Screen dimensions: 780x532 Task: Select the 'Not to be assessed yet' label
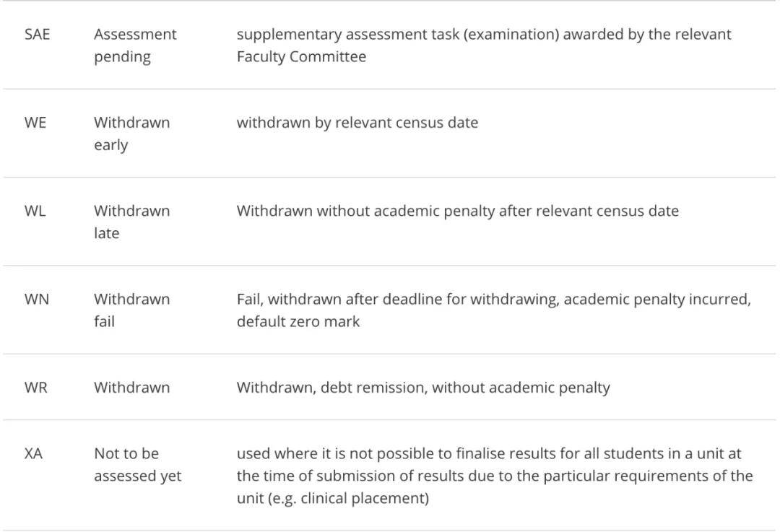[x=138, y=465]
